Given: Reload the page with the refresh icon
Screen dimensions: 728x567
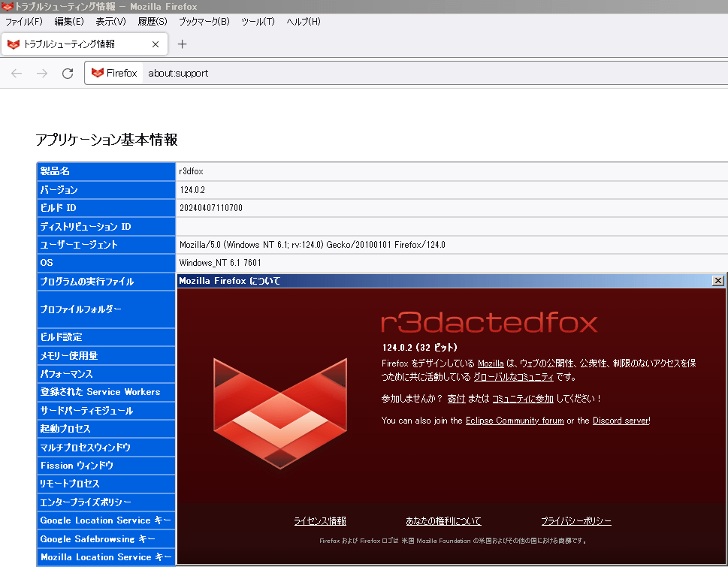Looking at the screenshot, I should click(x=68, y=73).
